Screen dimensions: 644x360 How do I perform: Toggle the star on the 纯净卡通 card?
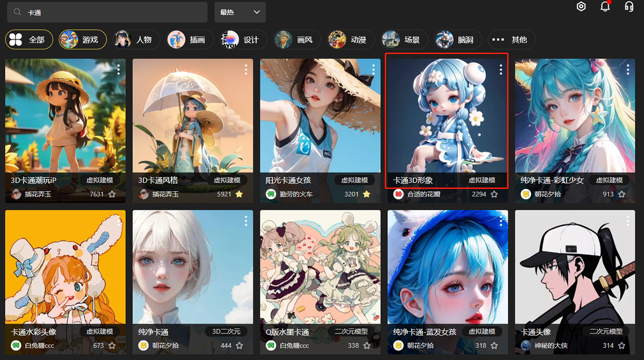[x=238, y=345]
